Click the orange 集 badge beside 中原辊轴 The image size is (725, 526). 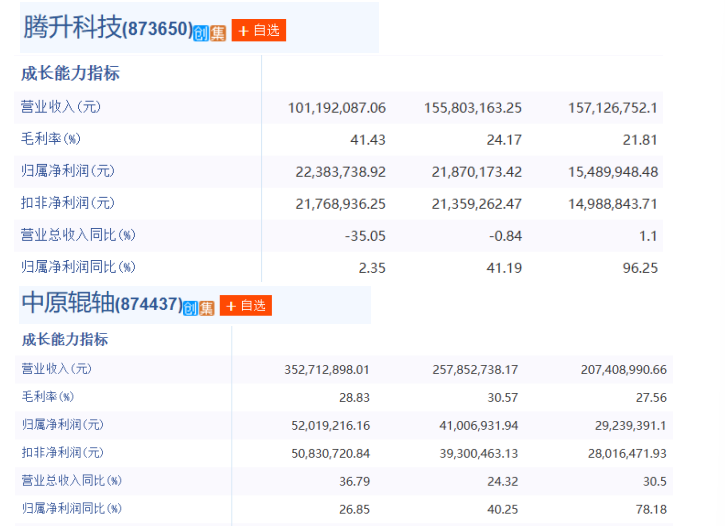coord(206,307)
